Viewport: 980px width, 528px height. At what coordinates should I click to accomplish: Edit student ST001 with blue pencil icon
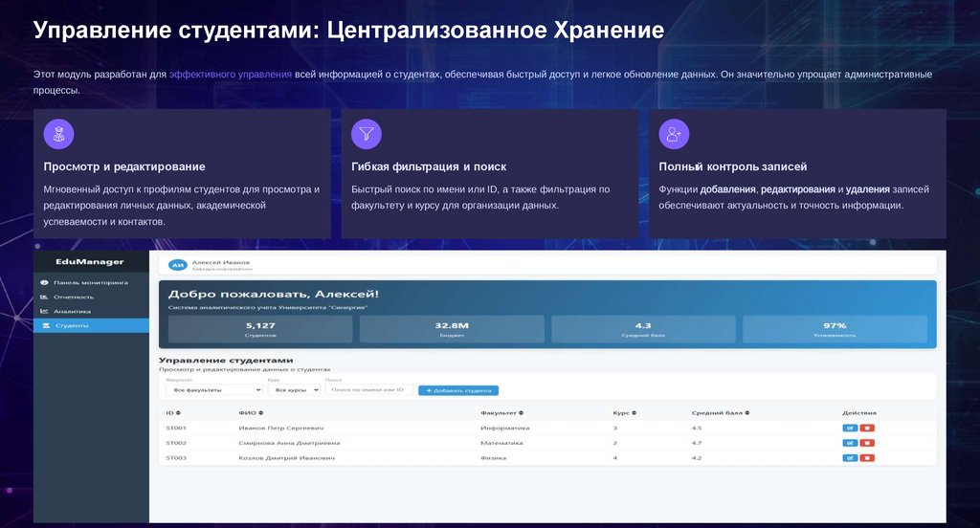tap(850, 428)
